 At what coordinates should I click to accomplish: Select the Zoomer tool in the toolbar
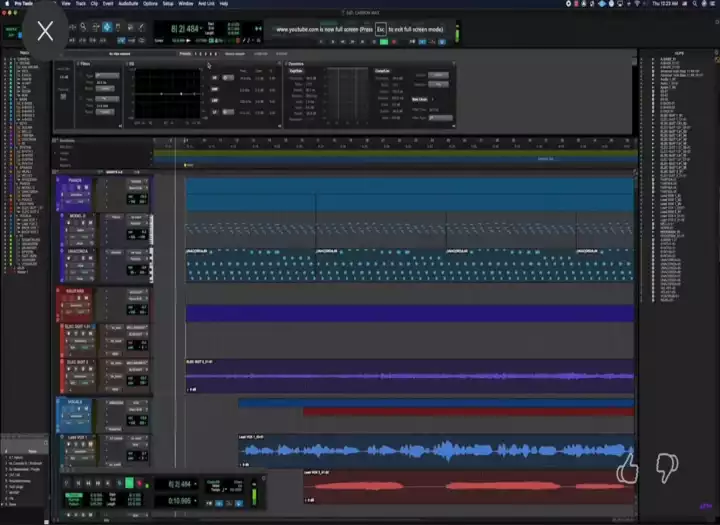pos(83,27)
